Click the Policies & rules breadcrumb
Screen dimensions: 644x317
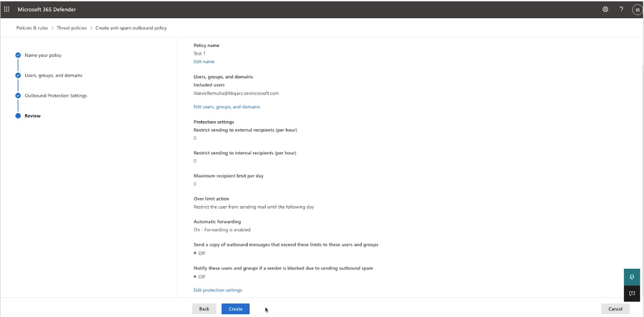32,28
